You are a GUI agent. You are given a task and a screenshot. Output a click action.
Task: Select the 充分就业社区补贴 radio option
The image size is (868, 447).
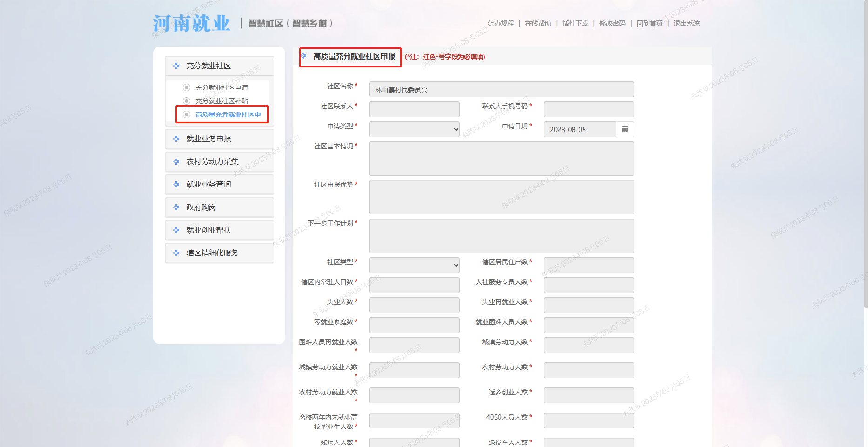(187, 100)
